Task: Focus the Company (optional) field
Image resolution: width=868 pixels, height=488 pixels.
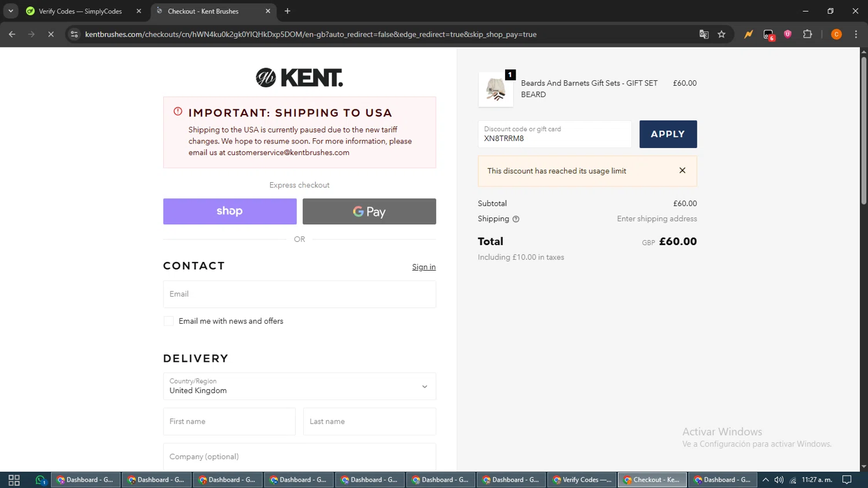Action: point(300,457)
